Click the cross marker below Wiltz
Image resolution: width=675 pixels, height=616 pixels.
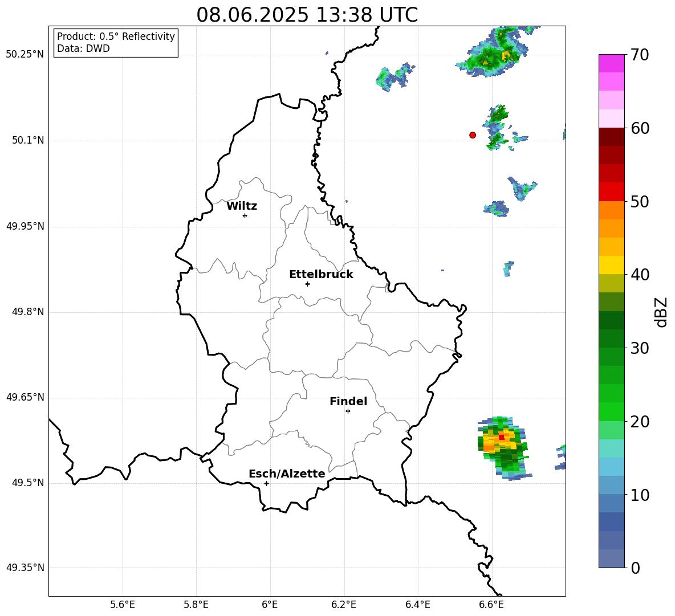click(x=245, y=215)
